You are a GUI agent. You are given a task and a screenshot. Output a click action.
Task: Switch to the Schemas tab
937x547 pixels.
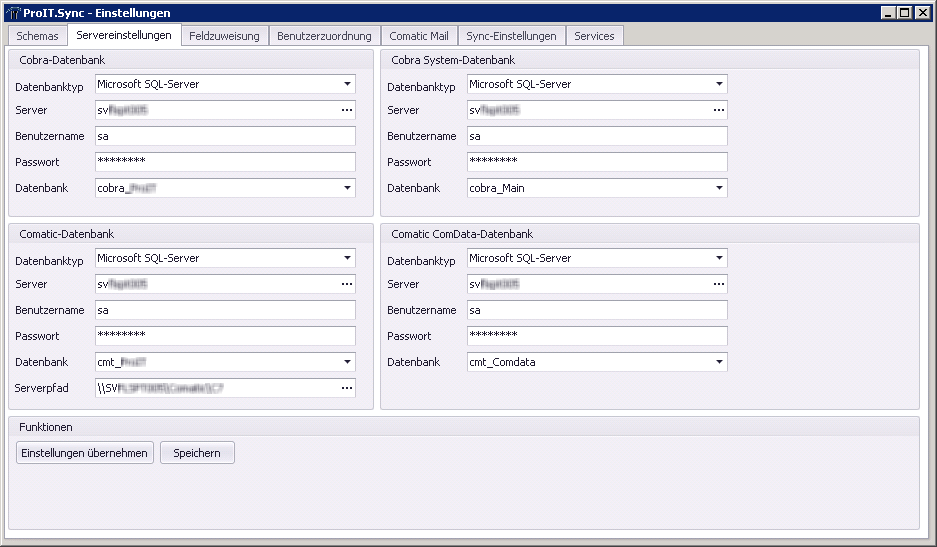pos(38,36)
